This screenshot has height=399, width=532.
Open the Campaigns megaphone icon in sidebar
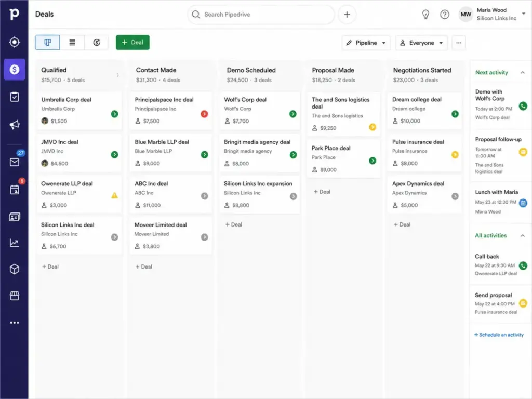point(14,125)
